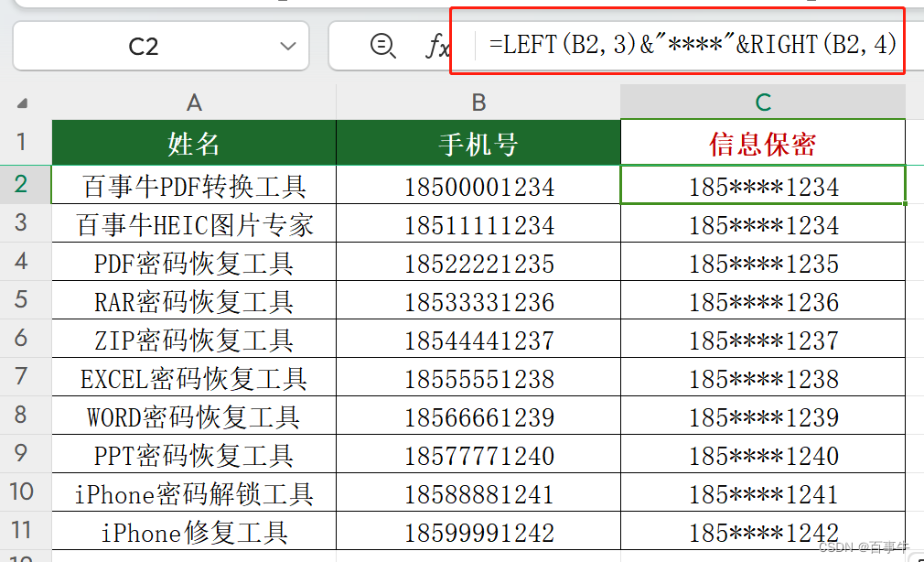Viewport: 924px width, 562px height.
Task: Select row 1 header
Action: click(x=21, y=142)
